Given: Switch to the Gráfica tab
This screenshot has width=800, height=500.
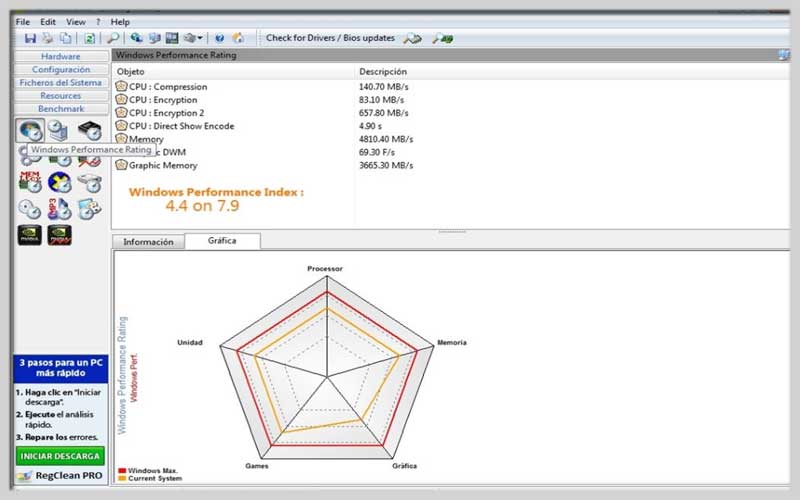Looking at the screenshot, I should coord(222,241).
